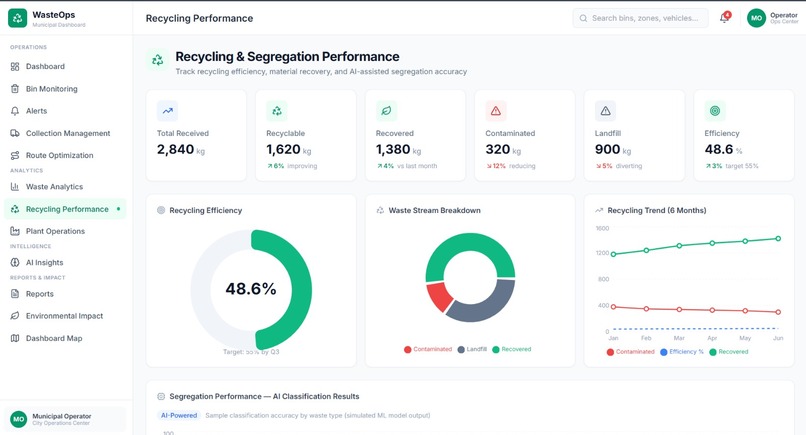
Task: Click the Recovered 1,380 kg value
Action: 398,150
